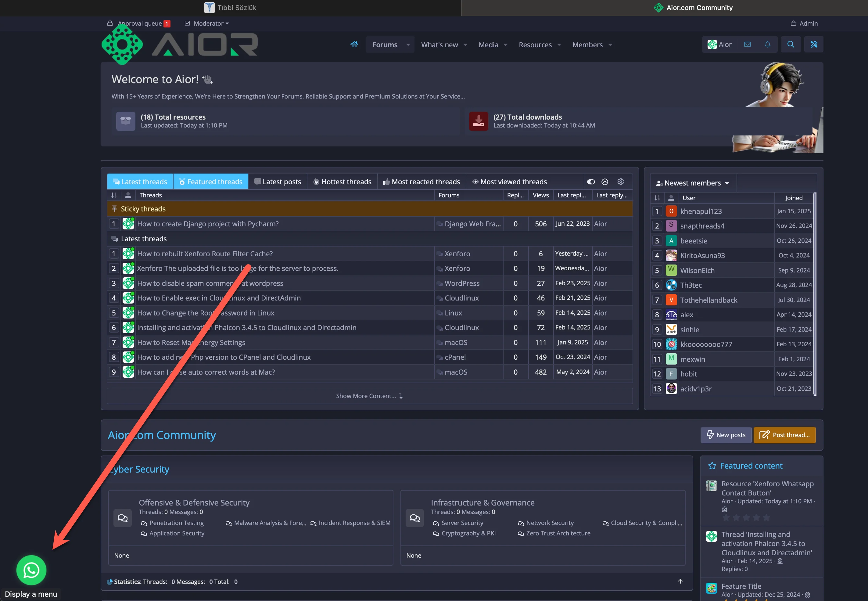
Task: Switch to Most viewed threads tab
Action: coord(510,182)
